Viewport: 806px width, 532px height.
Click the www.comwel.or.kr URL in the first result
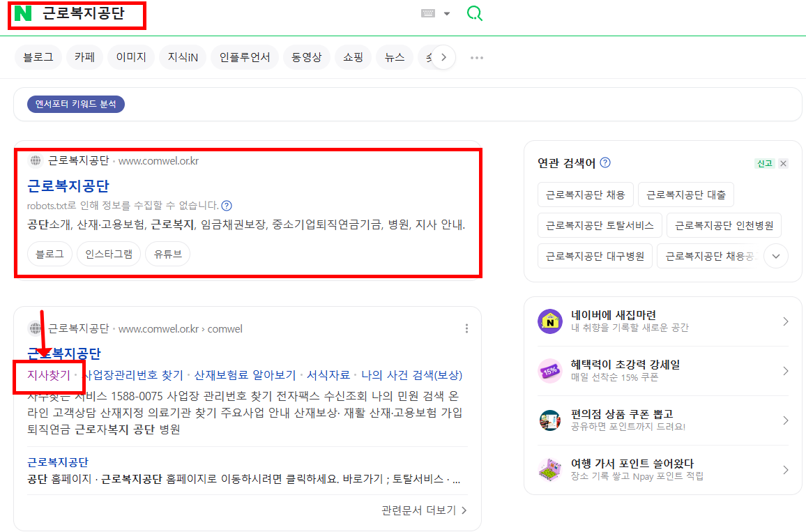point(158,161)
